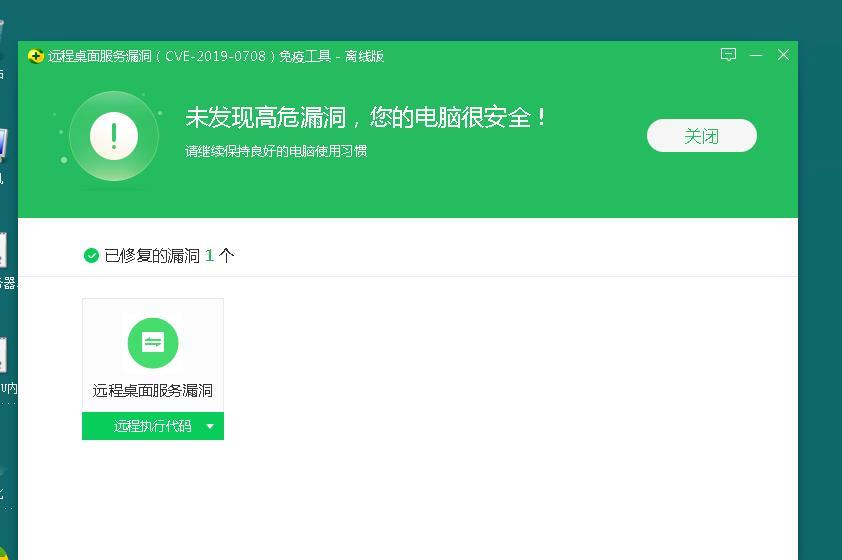This screenshot has width=842, height=560.
Task: Click the 远程执行代码 green bar
Action: coord(153,426)
